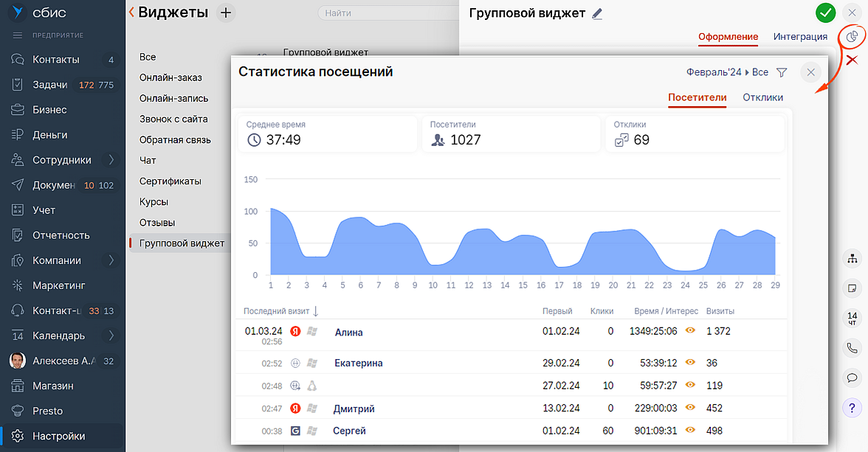Open the filter funnel in statistics
Image resolution: width=868 pixels, height=452 pixels.
click(x=782, y=72)
